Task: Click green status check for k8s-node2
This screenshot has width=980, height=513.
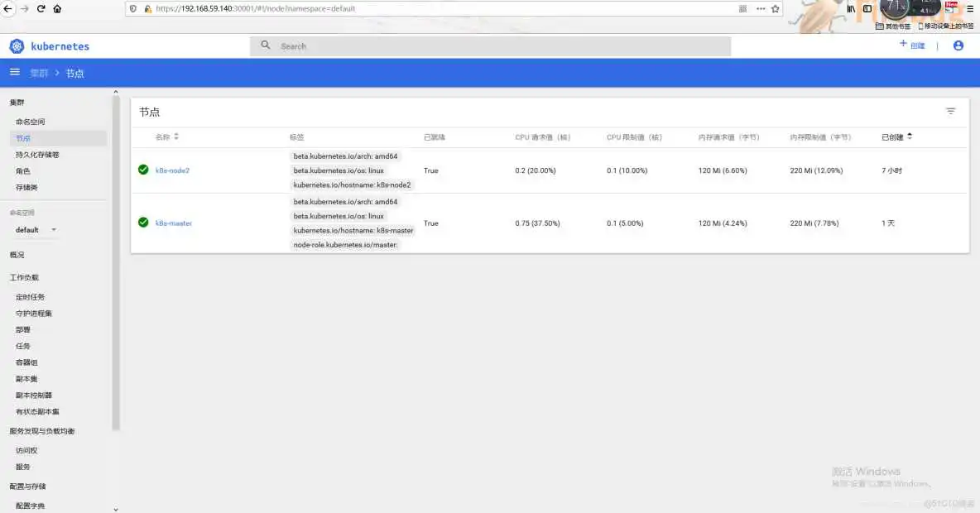Action: pos(143,170)
